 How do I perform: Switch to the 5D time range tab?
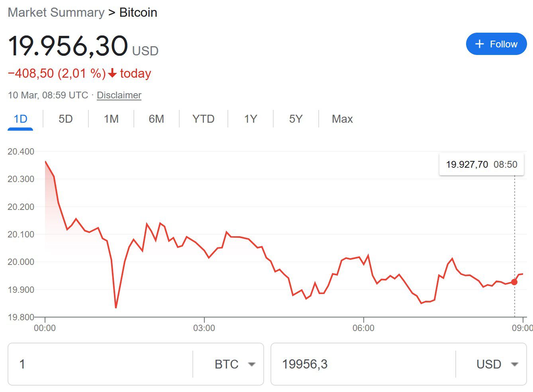[x=66, y=119]
